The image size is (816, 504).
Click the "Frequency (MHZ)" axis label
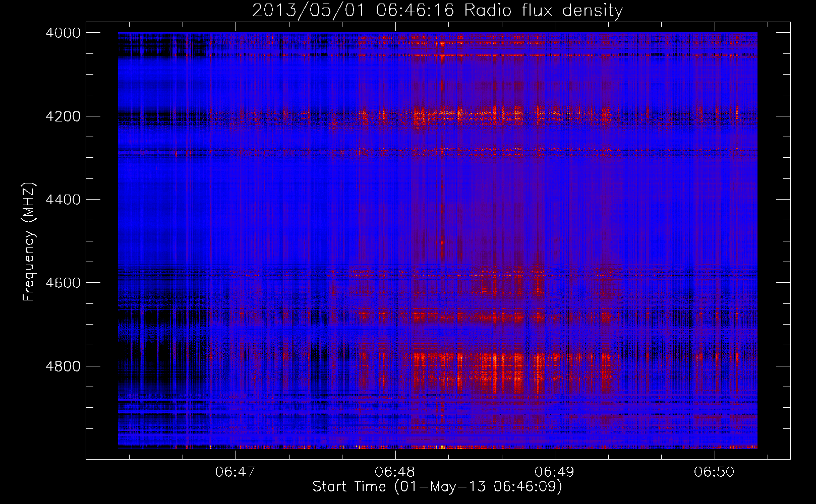(x=29, y=242)
